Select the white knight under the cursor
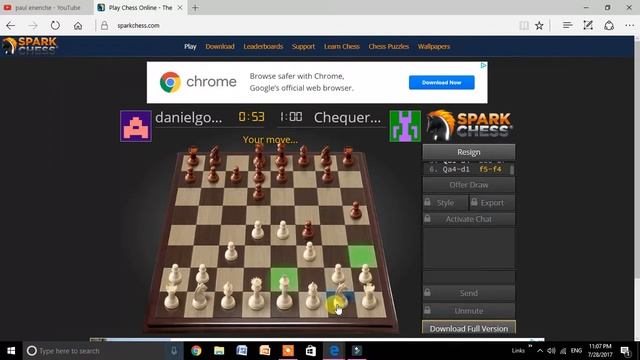 [x=340, y=297]
